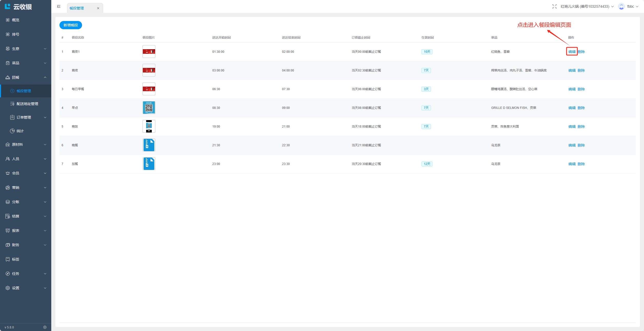Click the sidebar collapse icon
Image resolution: width=644 pixels, height=331 pixels.
click(59, 6)
